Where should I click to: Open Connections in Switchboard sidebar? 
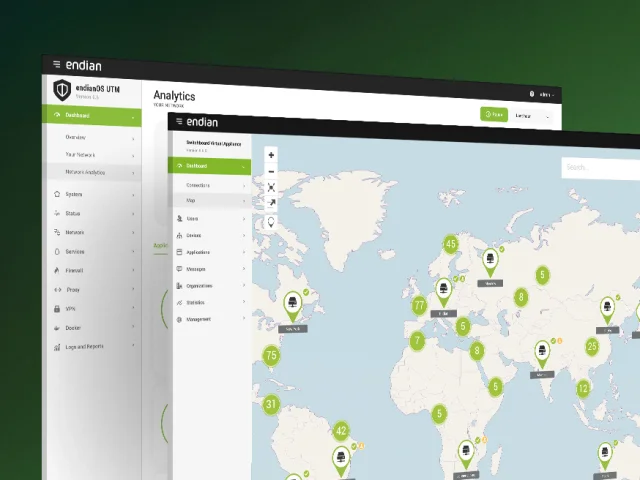(210, 185)
